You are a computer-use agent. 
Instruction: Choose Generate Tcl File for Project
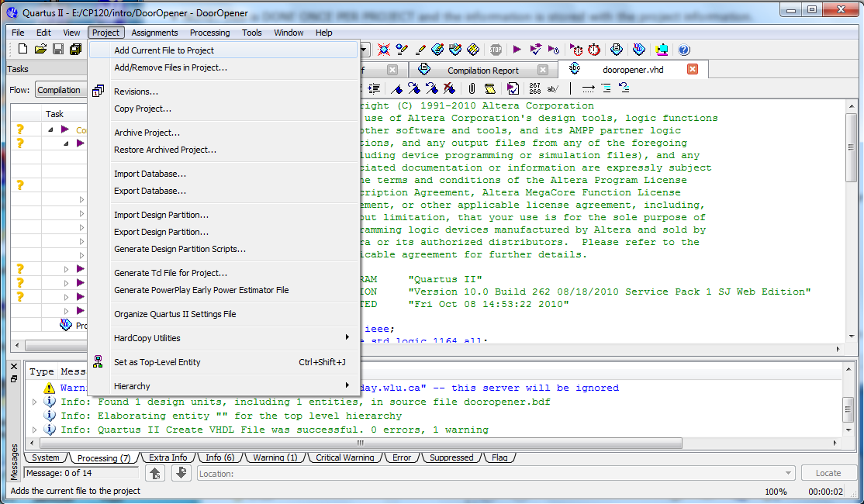click(x=171, y=273)
